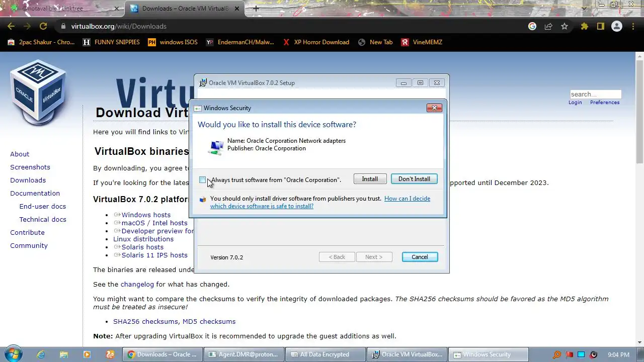The height and width of the screenshot is (362, 644).
Task: Open the MD5 checksums link
Action: click(209, 321)
